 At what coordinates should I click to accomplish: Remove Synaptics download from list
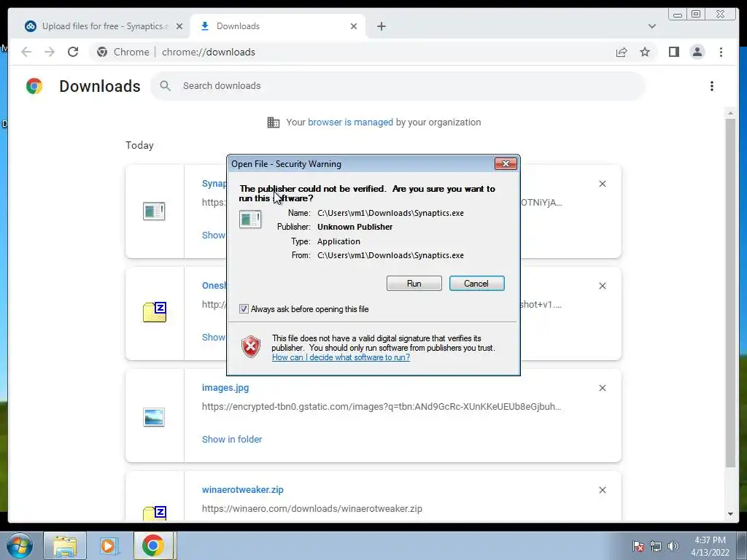(602, 184)
